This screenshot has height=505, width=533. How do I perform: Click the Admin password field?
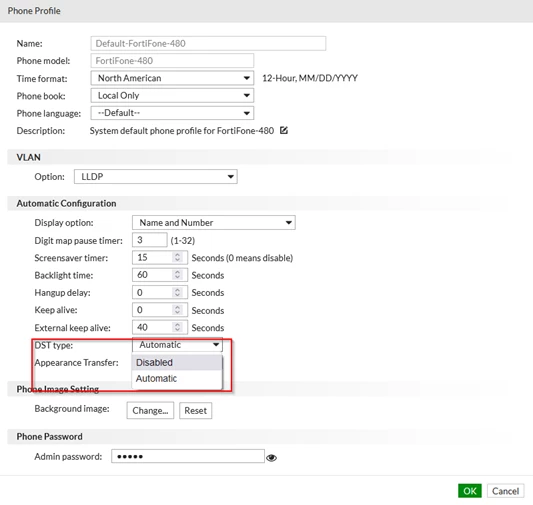(188, 456)
